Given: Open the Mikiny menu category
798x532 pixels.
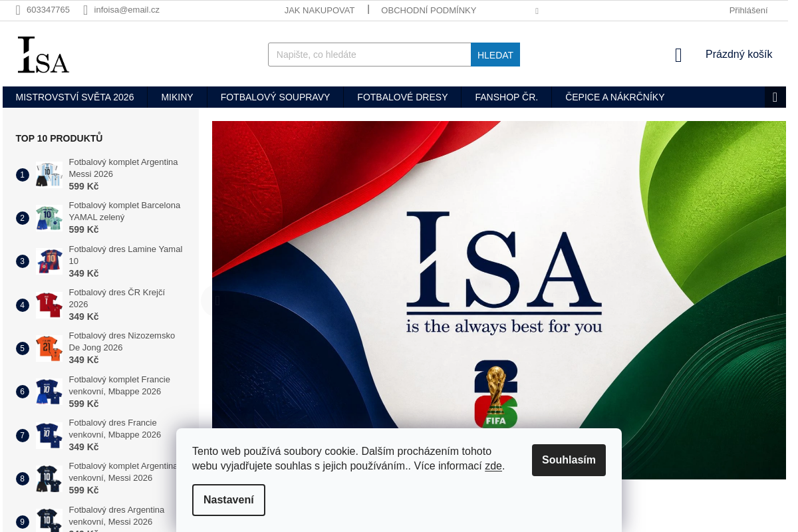Looking at the screenshot, I should coord(178,97).
